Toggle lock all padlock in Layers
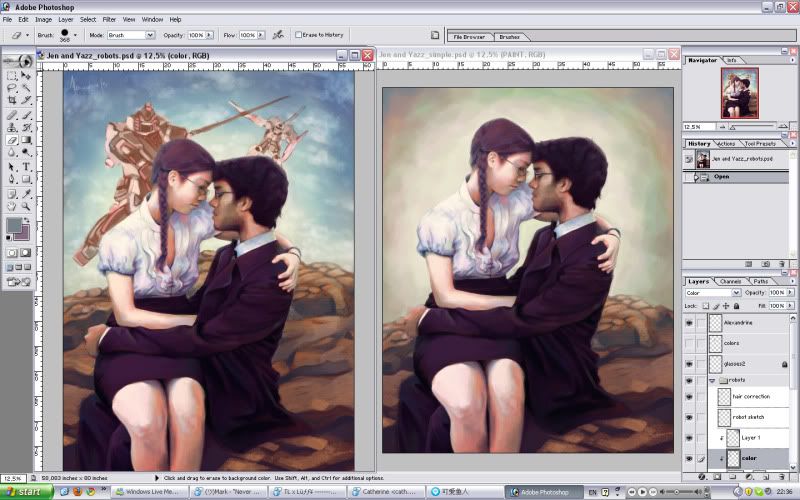800x500 pixels. (x=736, y=306)
